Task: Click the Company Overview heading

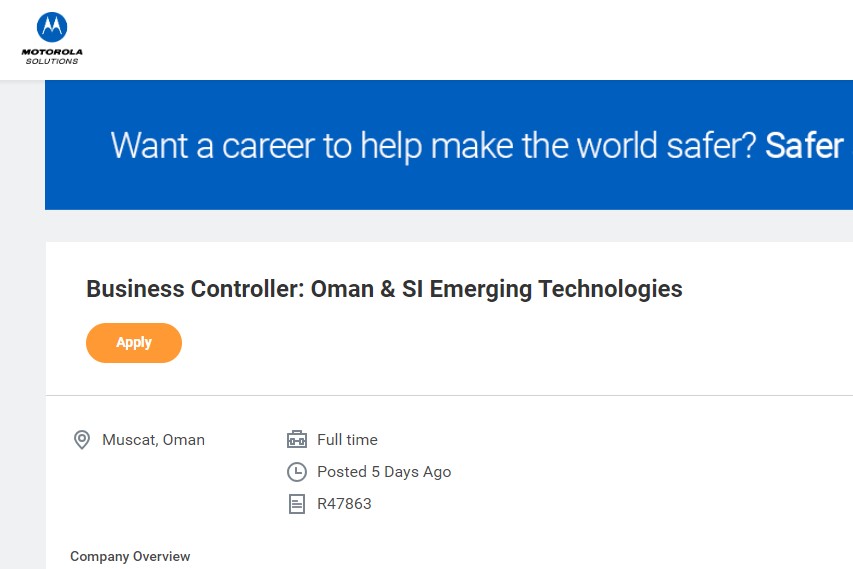Action: pyautogui.click(x=130, y=557)
